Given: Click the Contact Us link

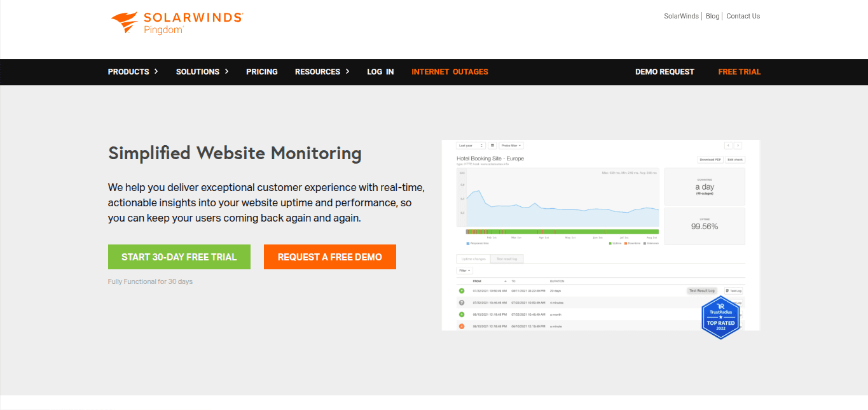Looking at the screenshot, I should pos(743,15).
